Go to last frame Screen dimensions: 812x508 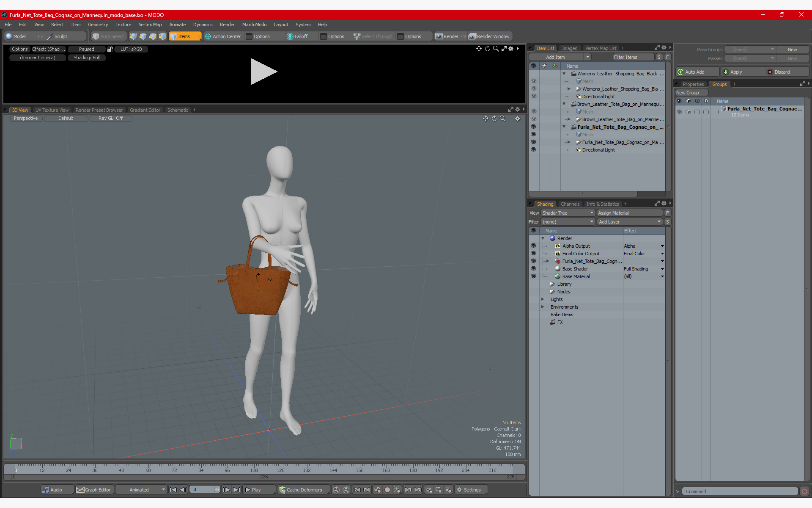[x=237, y=490]
